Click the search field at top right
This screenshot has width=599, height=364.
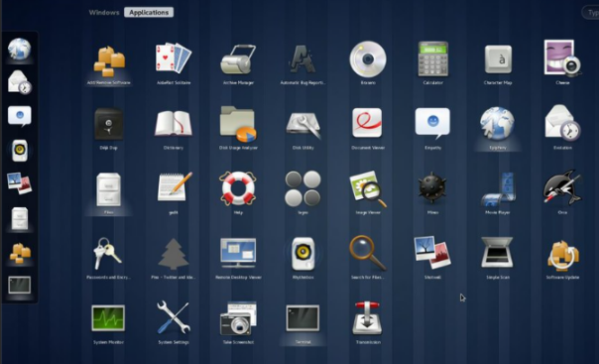[591, 13]
